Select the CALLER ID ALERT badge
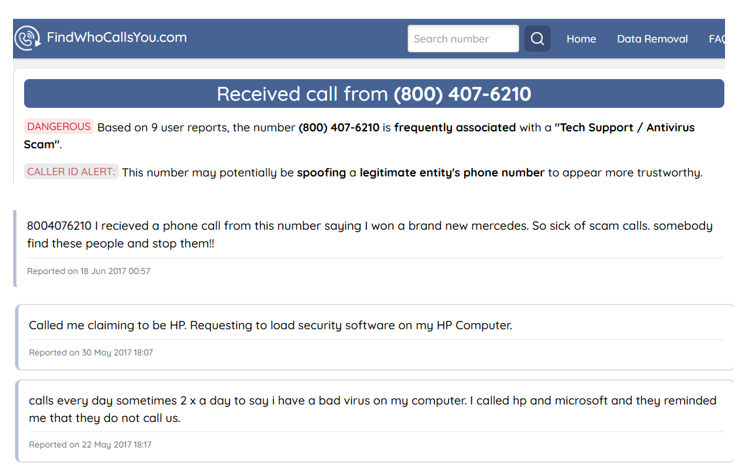This screenshot has height=470, width=738. click(x=70, y=172)
